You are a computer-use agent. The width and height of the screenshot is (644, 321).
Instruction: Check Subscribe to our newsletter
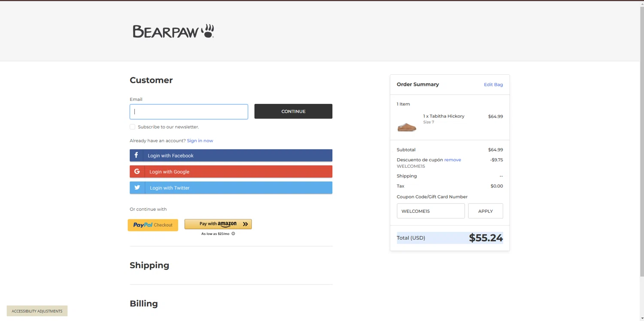132,127
